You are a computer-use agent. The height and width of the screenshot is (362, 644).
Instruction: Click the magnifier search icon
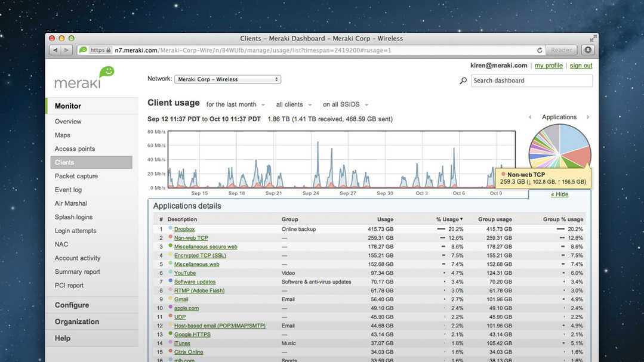(463, 81)
